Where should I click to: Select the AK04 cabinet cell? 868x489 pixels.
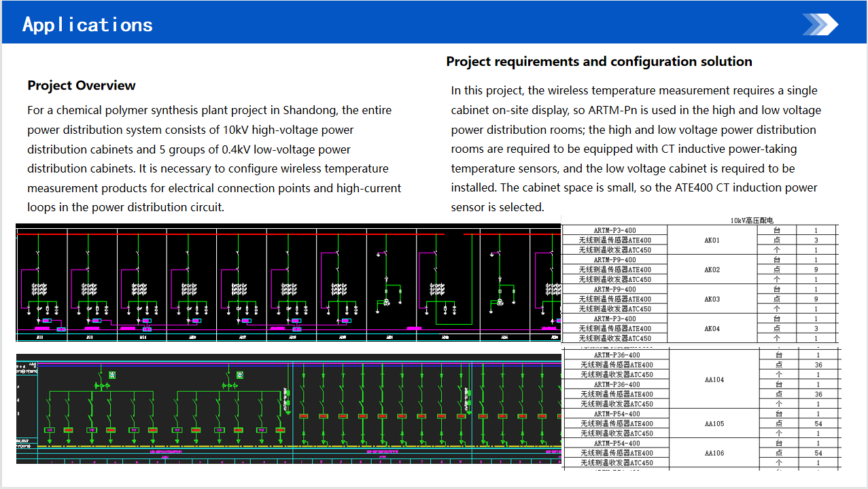click(x=712, y=329)
